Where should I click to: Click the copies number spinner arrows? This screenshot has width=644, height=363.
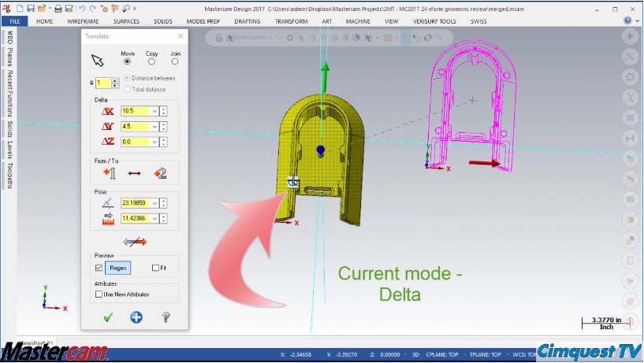[115, 83]
